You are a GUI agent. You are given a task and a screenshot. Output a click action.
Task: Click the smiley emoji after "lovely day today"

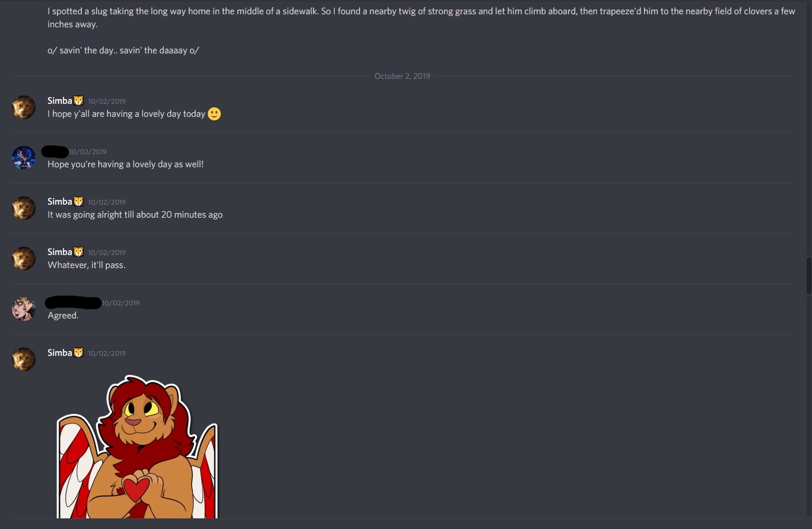(x=214, y=114)
